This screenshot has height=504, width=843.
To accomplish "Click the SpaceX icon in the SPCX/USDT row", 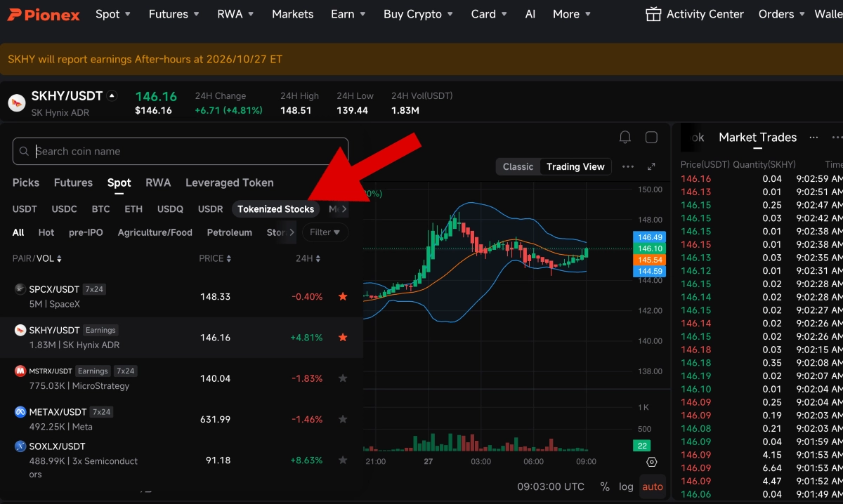I will (x=20, y=289).
